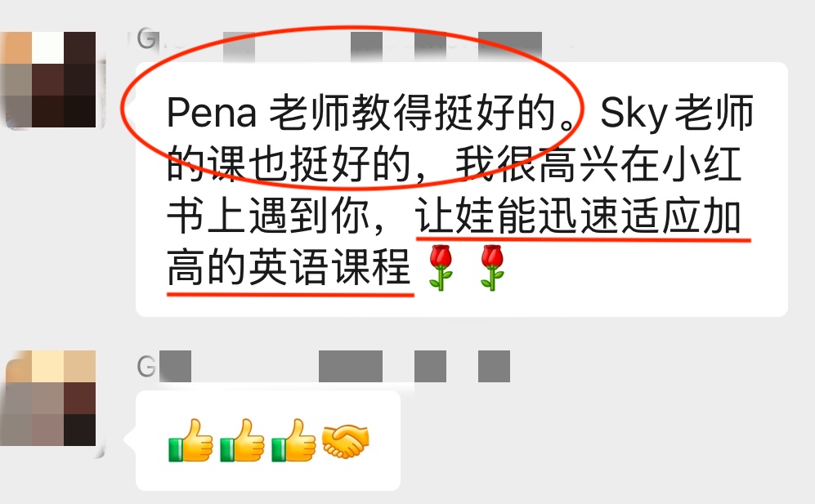The image size is (815, 504).
Task: Open the bottom sender's pixelated avatar
Action: (x=51, y=403)
